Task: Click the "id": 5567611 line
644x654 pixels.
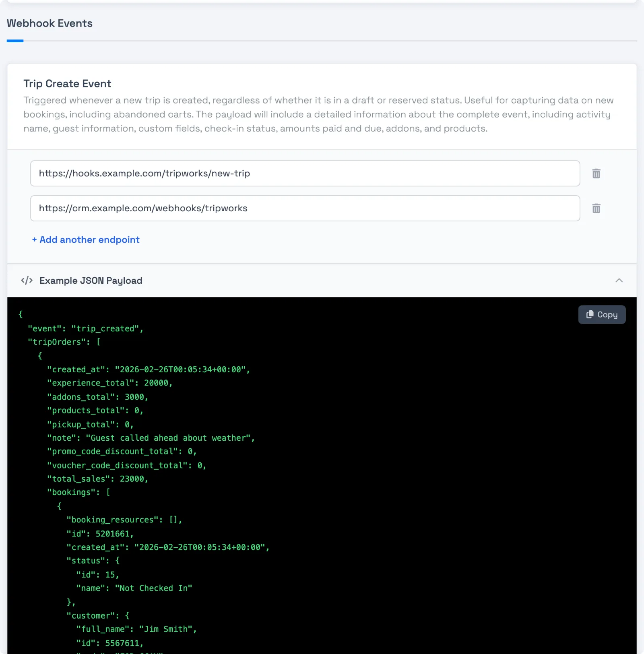Action: pos(110,643)
